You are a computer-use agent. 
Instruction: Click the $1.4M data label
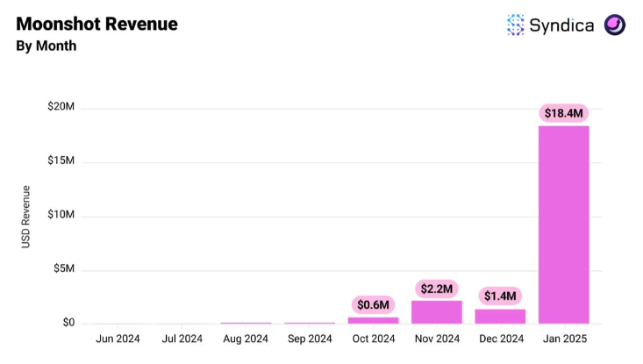tap(500, 296)
